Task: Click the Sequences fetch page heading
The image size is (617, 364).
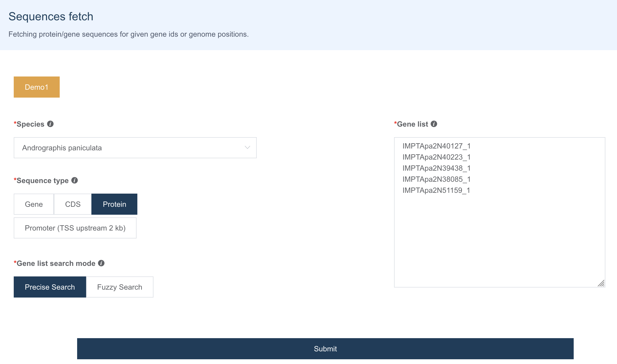Action: click(51, 16)
